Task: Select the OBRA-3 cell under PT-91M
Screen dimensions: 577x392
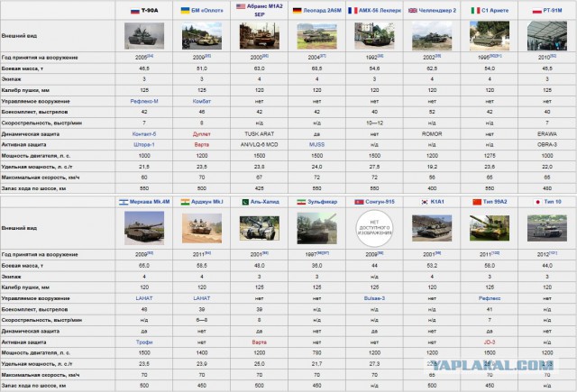Action: point(547,145)
